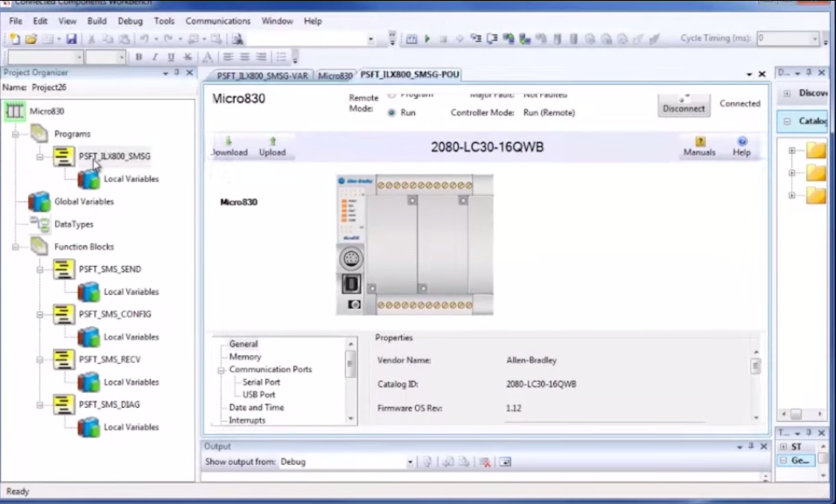The width and height of the screenshot is (836, 504).
Task: Click the Align Right icon
Action: pos(261,57)
